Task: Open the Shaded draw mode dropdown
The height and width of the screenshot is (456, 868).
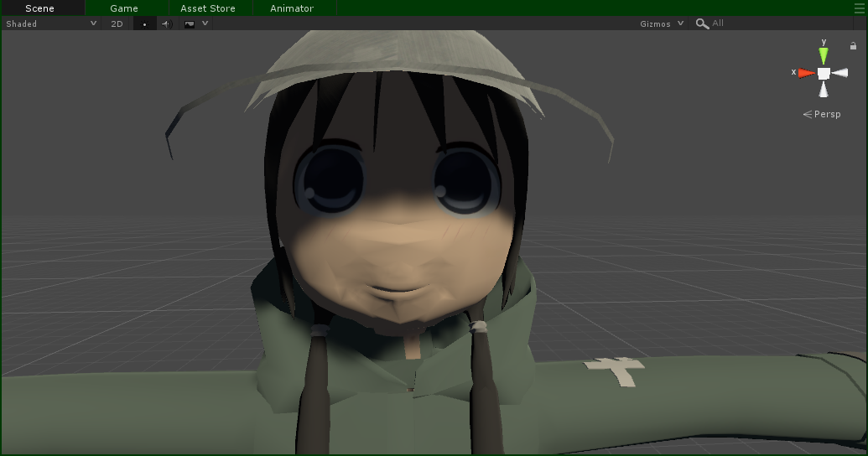Action: point(51,24)
